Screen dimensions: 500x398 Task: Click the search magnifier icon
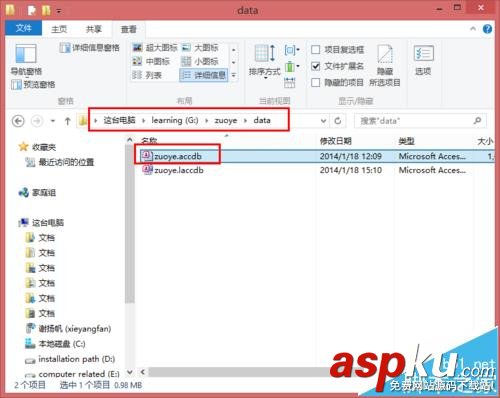click(478, 121)
